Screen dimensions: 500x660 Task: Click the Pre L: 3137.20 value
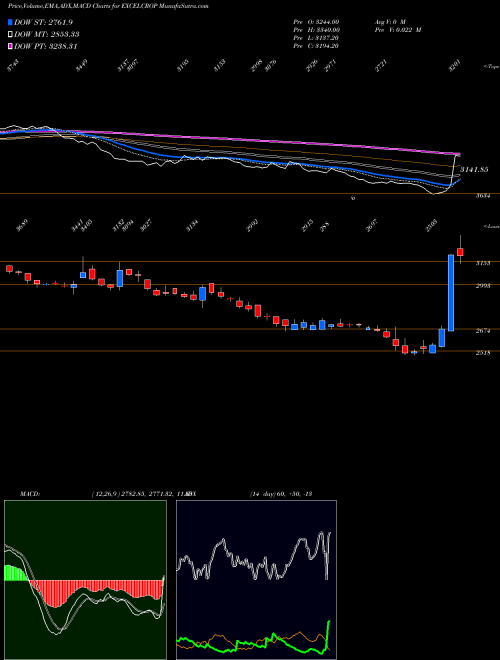[x=316, y=38]
